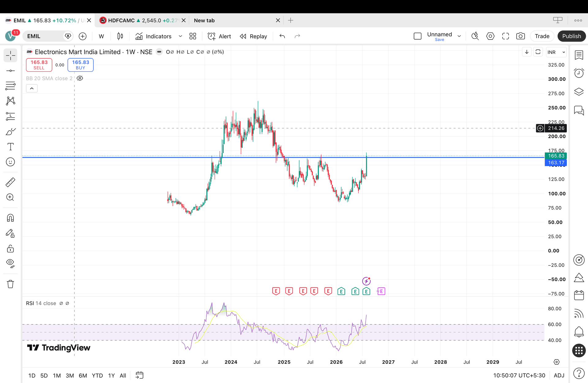Screen dimensions: 588x383
Task: Open the alerts clock panel
Action: point(579,73)
